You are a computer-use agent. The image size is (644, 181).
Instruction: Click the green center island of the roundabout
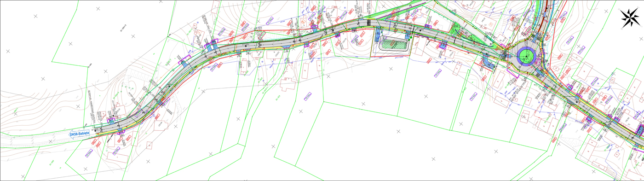pyautogui.click(x=526, y=57)
